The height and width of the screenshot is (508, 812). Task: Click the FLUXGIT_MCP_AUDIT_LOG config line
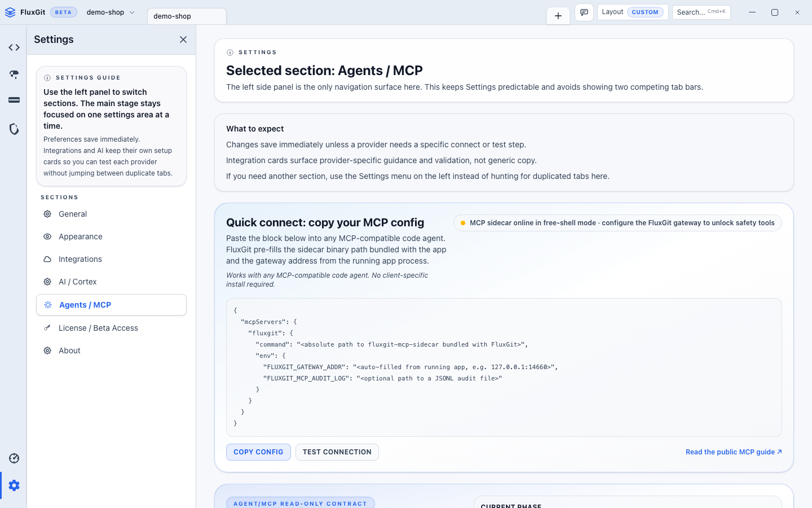click(382, 378)
